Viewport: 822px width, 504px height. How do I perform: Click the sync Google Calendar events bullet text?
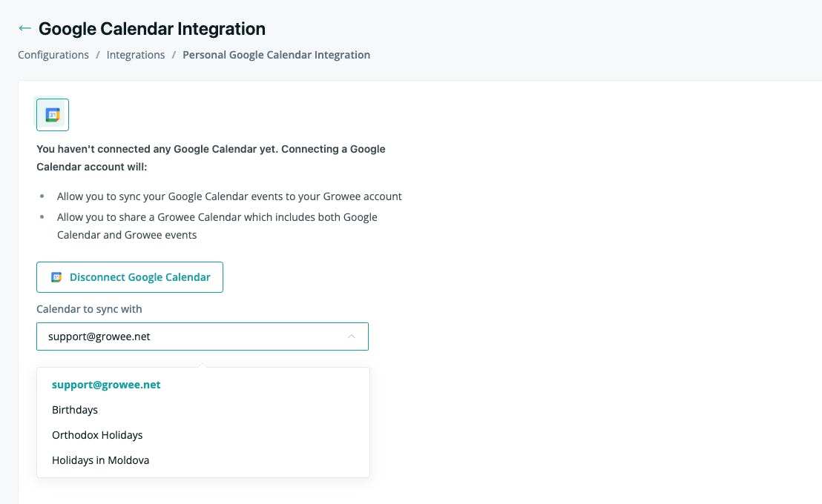229,196
